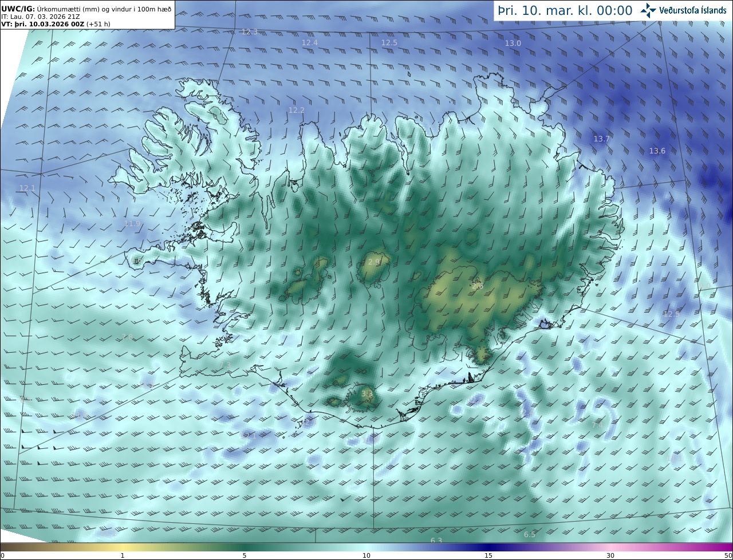Viewport: 733px width, 560px height.
Task: Click the 13.0 value label
Action: click(513, 43)
